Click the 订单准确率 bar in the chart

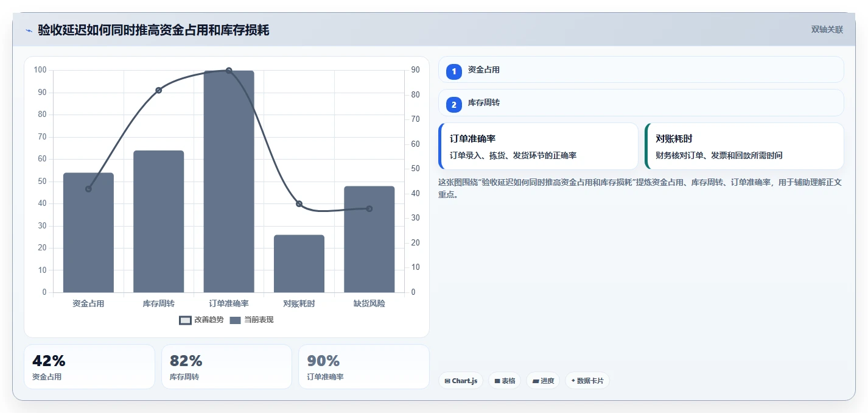pyautogui.click(x=229, y=182)
